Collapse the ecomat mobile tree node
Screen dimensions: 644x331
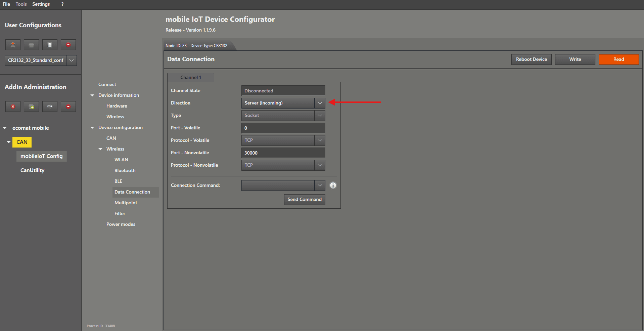point(5,128)
